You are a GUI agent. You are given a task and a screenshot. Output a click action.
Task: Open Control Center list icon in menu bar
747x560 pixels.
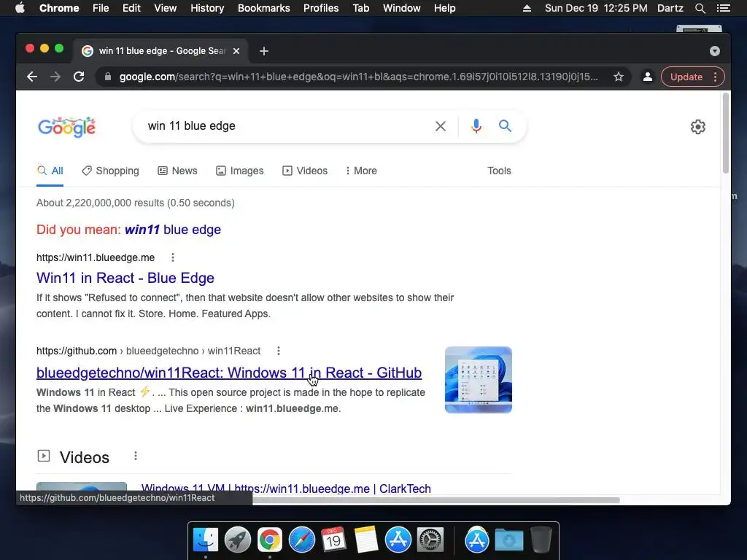pyautogui.click(x=724, y=8)
